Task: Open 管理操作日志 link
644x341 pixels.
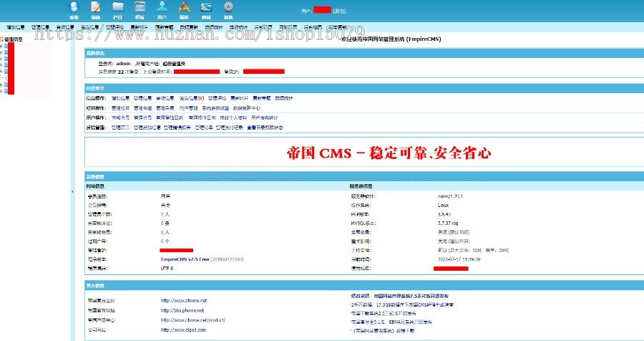Action: coord(202,117)
